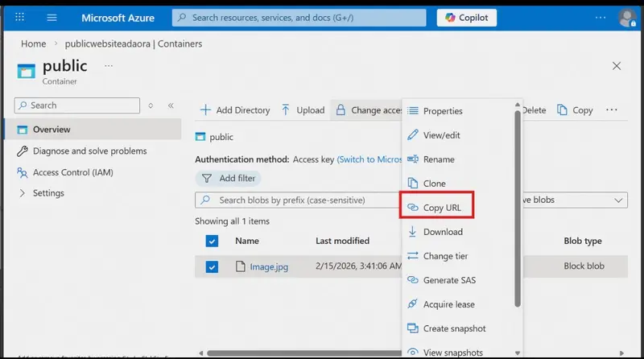Open Diagnose and solve problems

89,151
